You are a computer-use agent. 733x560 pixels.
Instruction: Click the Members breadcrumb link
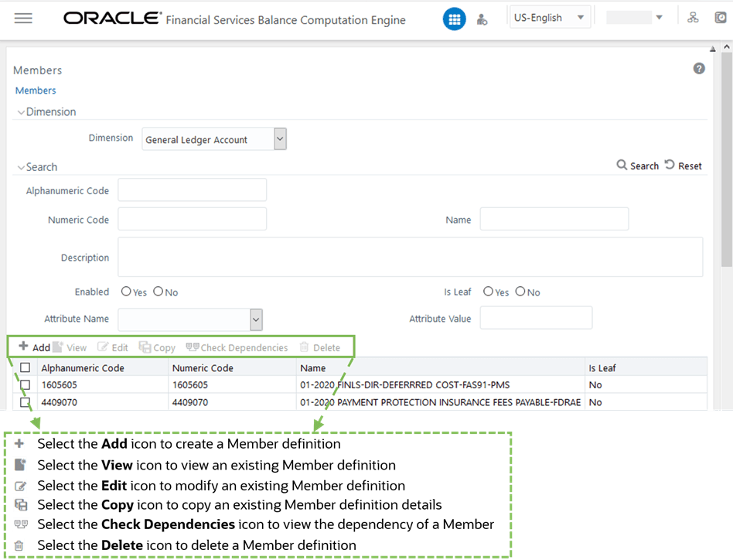click(36, 90)
